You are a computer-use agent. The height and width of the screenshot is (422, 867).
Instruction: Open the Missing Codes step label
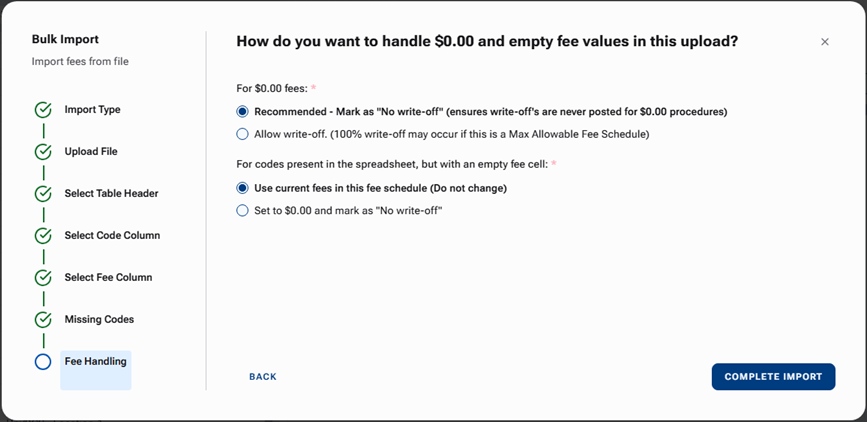pyautogui.click(x=99, y=320)
